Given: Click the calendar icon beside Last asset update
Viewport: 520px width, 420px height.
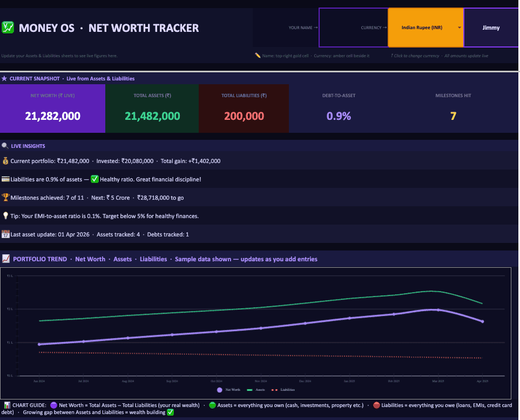Looking at the screenshot, I should (5, 234).
